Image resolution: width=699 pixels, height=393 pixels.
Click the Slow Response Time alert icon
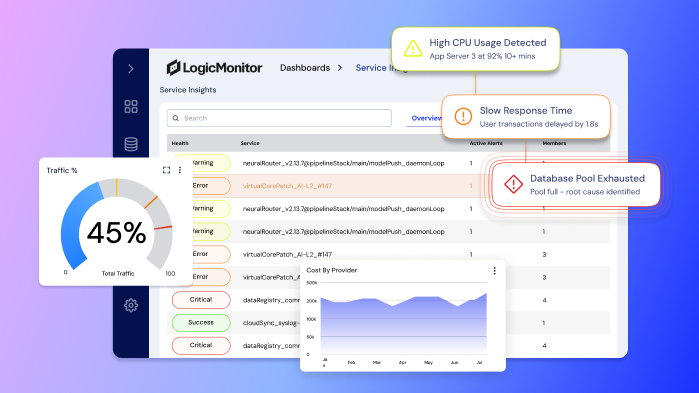pos(463,116)
